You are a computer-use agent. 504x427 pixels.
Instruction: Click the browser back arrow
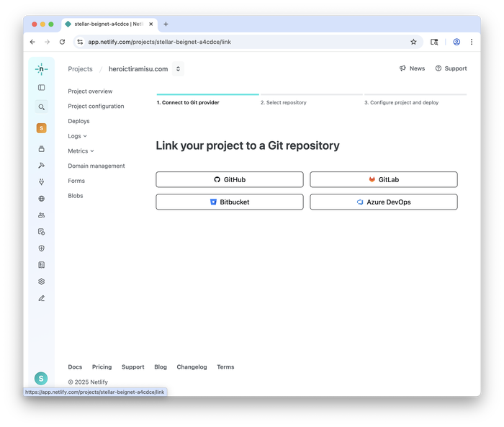pyautogui.click(x=32, y=42)
